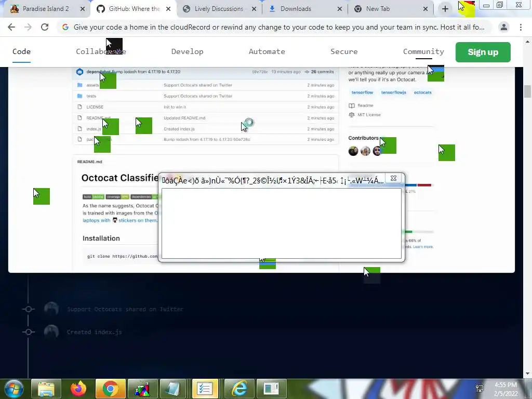Switch to the Lively Discussions tab

coord(219,9)
